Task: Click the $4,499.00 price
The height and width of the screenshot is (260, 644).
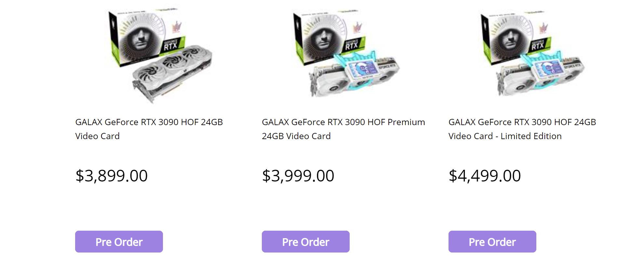Action: tap(485, 176)
